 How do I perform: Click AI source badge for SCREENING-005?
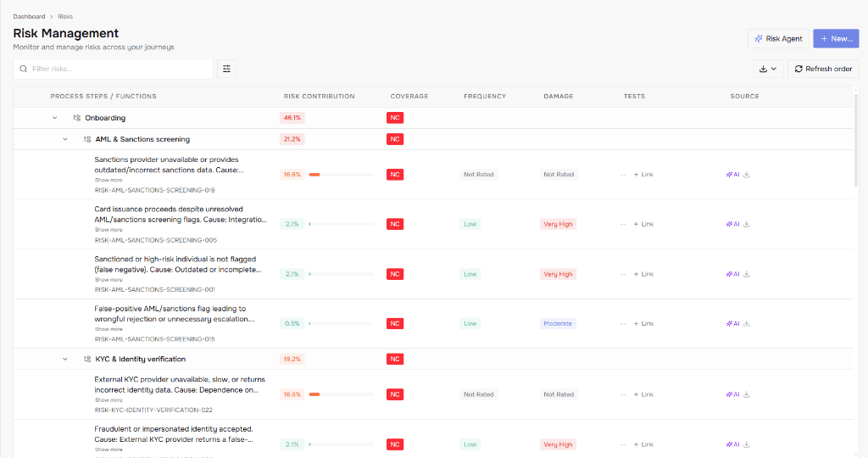pos(732,224)
